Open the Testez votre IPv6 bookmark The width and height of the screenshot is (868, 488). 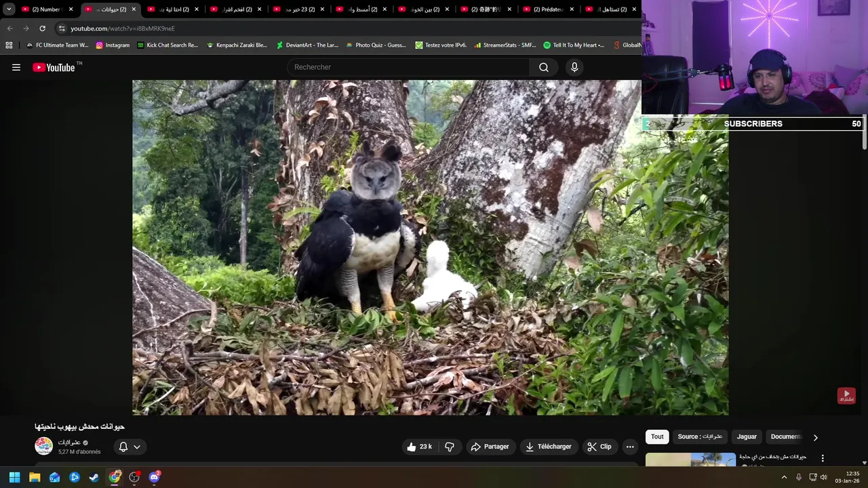click(x=441, y=45)
